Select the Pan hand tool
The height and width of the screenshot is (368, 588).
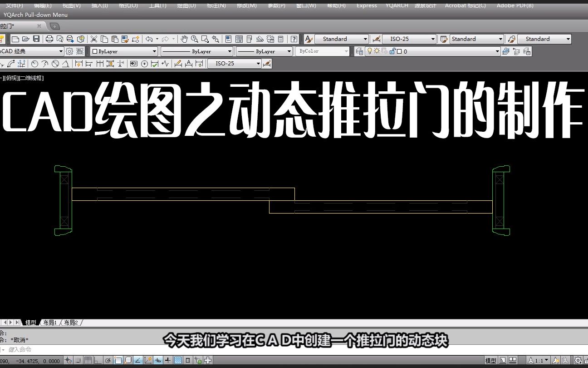[184, 39]
